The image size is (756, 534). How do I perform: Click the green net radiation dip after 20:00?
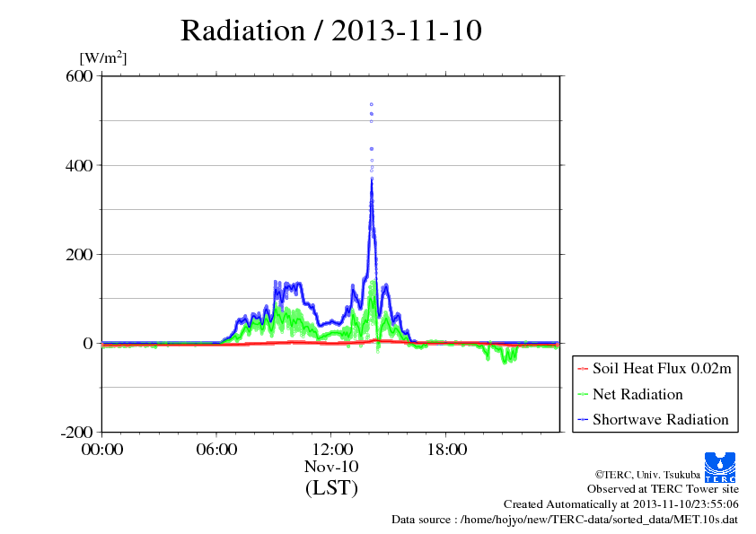(508, 355)
